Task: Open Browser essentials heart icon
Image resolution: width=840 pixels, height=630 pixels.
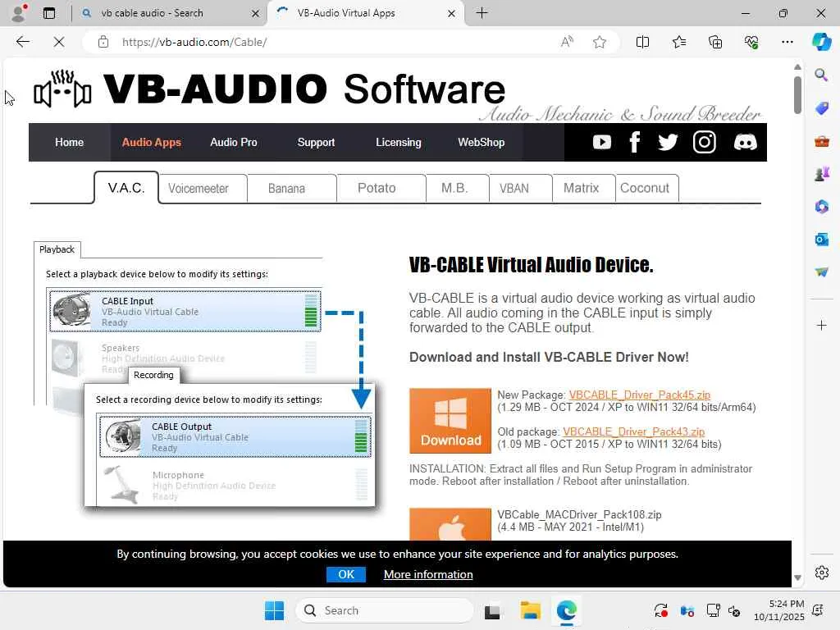Action: (x=751, y=42)
